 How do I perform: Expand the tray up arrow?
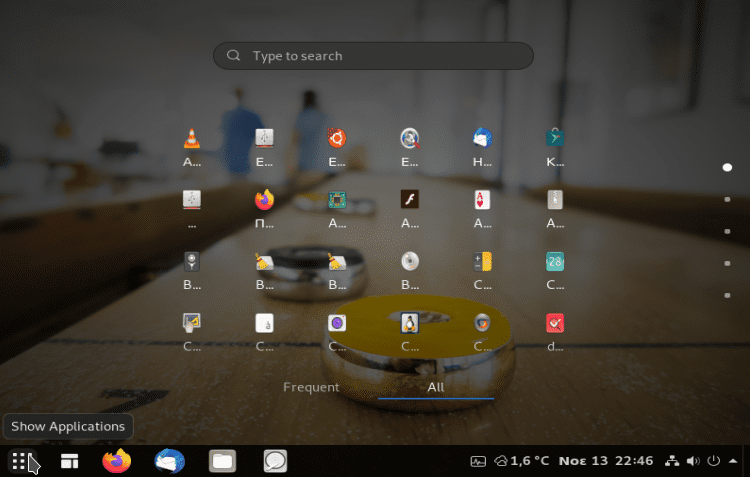(733, 461)
